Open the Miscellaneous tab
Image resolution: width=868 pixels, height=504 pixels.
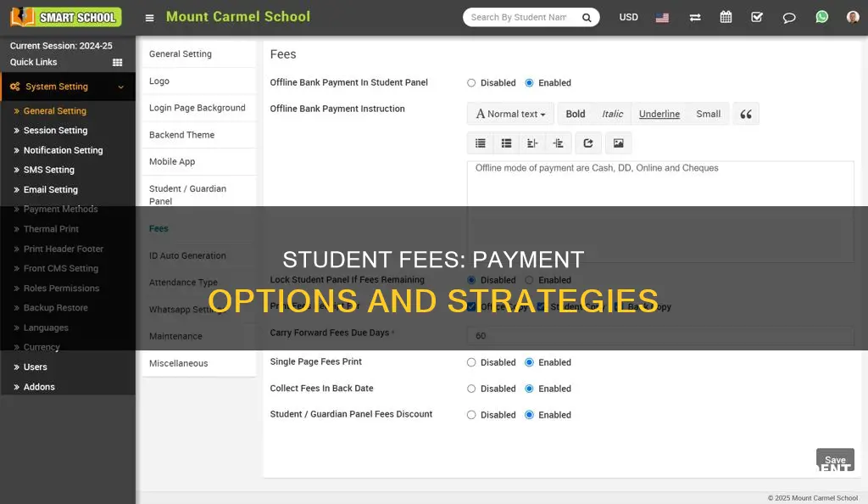pos(198,363)
